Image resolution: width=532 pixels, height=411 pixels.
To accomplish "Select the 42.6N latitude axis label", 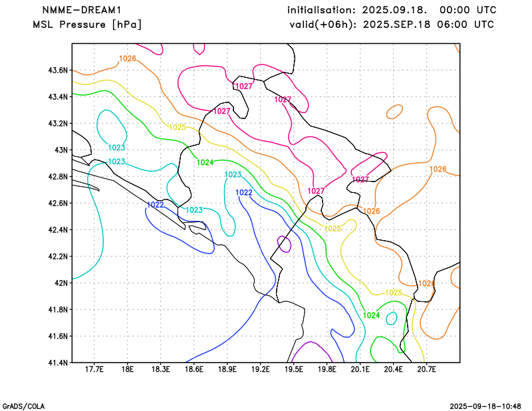I will (58, 203).
